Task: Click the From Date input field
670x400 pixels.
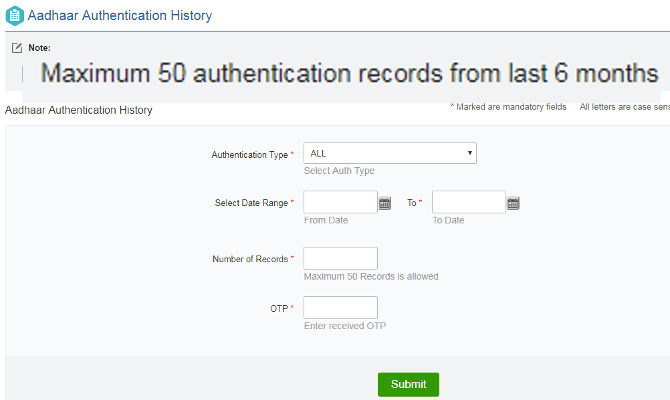Action: 340,202
